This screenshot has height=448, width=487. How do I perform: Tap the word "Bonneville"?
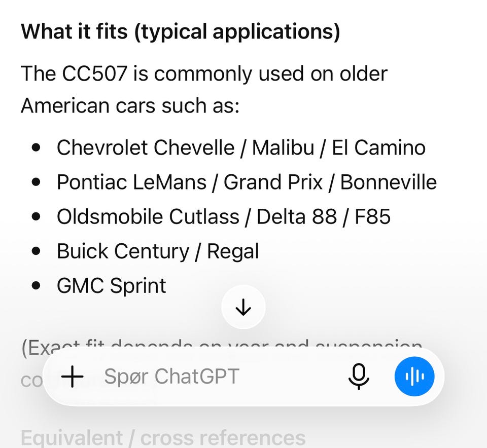tap(389, 182)
